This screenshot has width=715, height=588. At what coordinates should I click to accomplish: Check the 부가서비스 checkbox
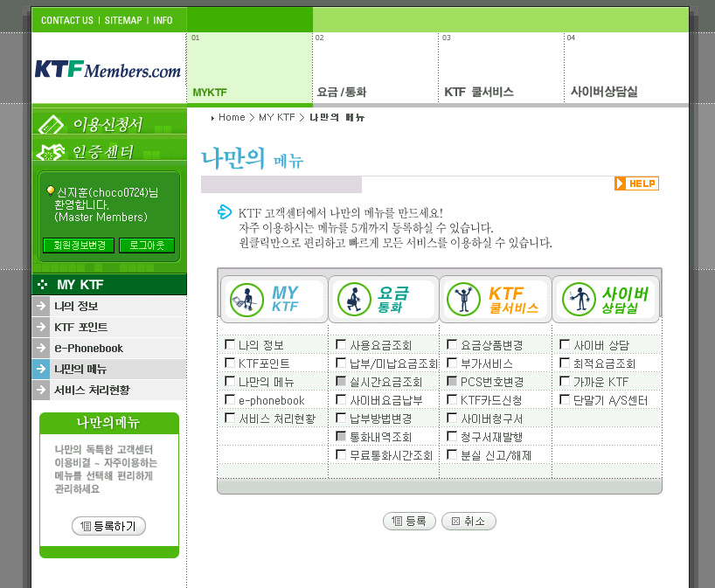(452, 363)
